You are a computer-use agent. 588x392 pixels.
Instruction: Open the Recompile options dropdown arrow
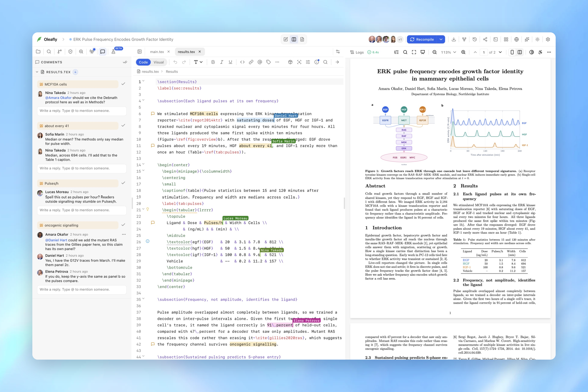pyautogui.click(x=441, y=39)
